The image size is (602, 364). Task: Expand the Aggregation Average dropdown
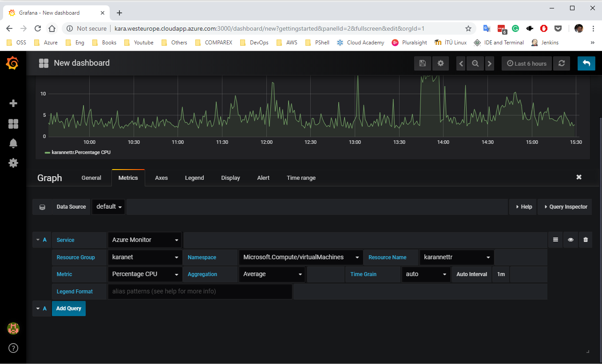tap(272, 274)
